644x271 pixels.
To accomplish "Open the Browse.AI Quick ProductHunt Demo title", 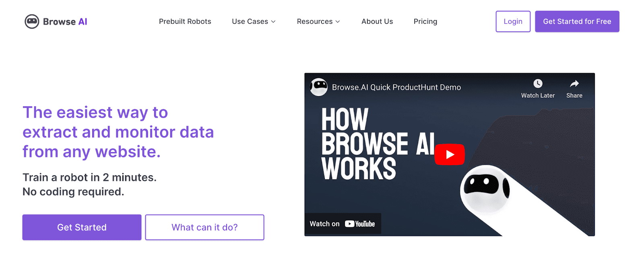I will point(396,87).
